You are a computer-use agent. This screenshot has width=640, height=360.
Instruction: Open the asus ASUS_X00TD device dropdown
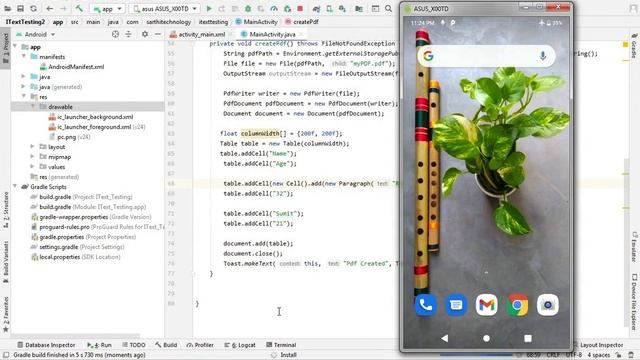165,9
